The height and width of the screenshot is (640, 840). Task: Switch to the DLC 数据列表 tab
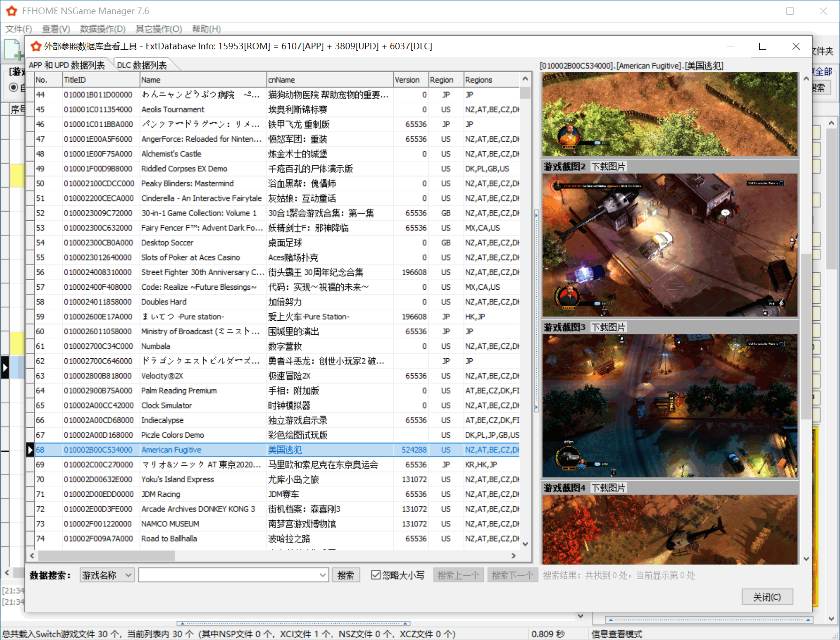[x=142, y=65]
